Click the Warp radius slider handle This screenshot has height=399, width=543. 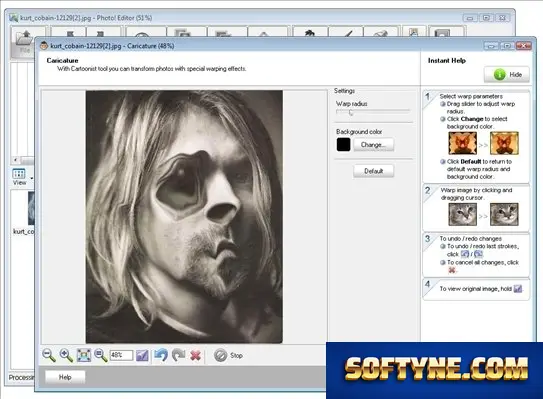[351, 112]
